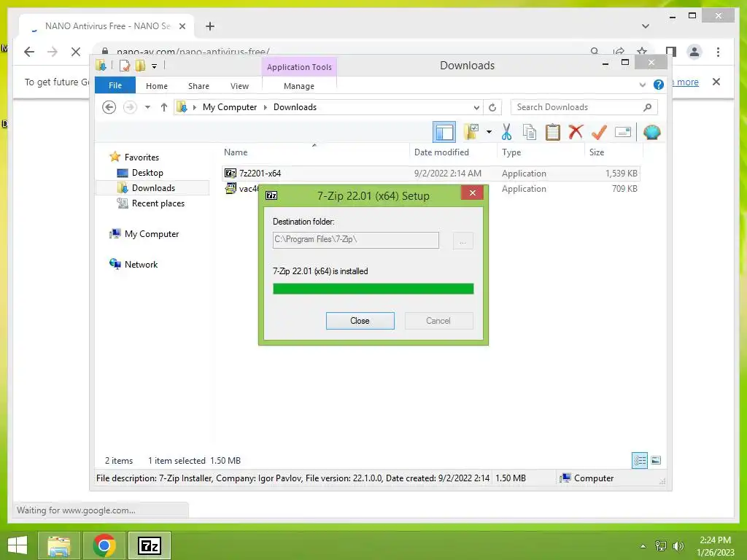
Task: Select Downloads in the navigation pane
Action: coord(153,187)
